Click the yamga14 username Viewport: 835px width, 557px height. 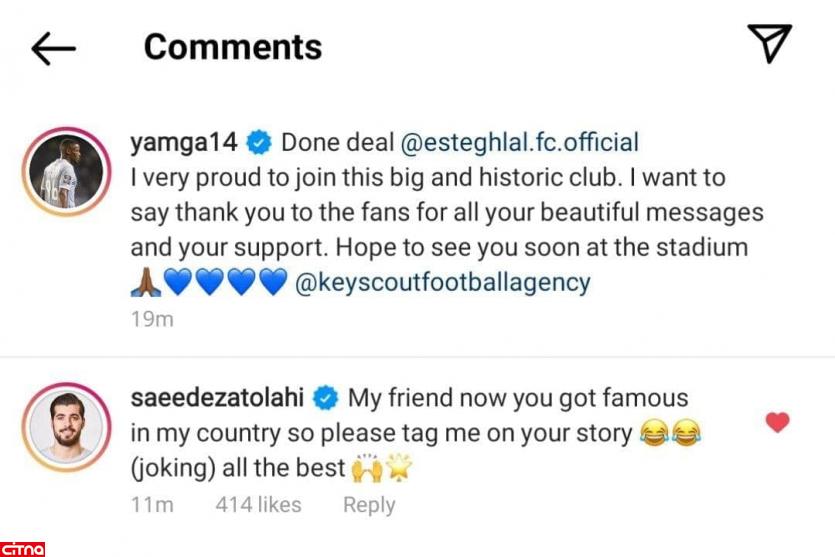click(x=184, y=142)
